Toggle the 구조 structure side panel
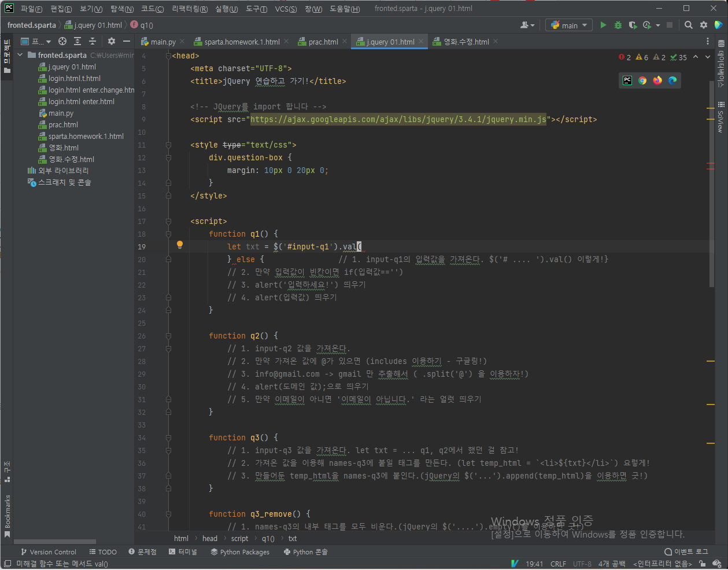Screen dimensions: 728x570 pyautogui.click(x=8, y=472)
